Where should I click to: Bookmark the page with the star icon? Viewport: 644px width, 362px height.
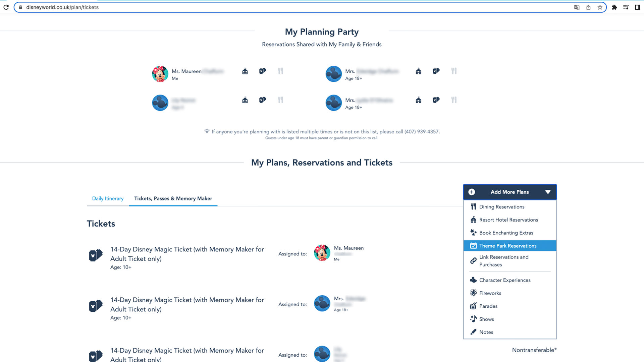(600, 7)
